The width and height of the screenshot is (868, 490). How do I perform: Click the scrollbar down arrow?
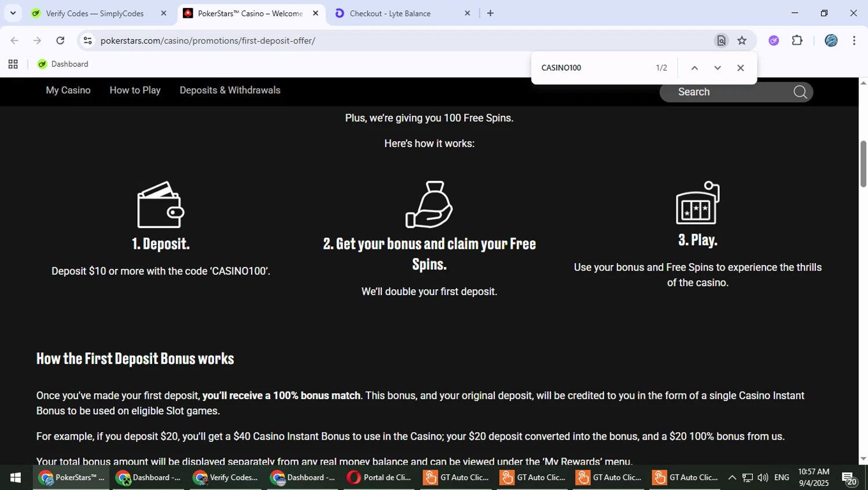coord(863,459)
